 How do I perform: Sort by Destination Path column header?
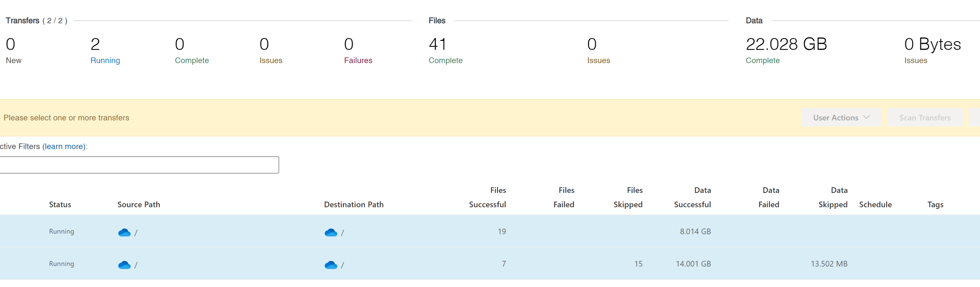tap(354, 205)
